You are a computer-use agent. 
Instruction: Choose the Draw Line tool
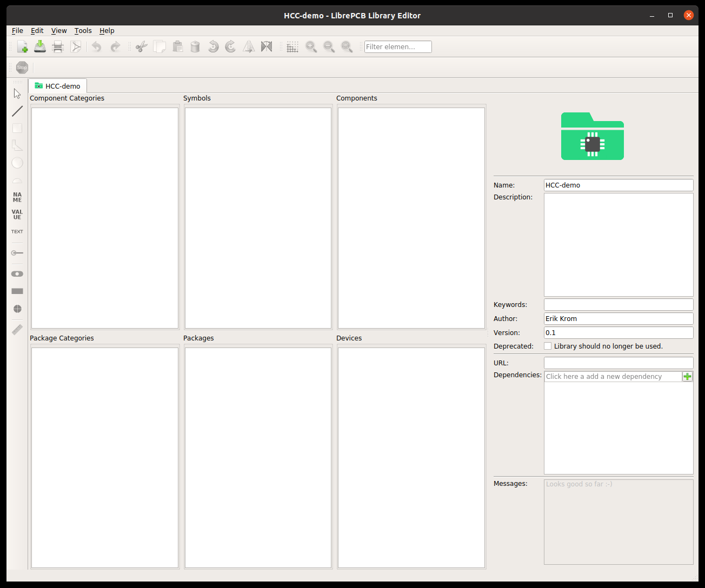point(17,111)
